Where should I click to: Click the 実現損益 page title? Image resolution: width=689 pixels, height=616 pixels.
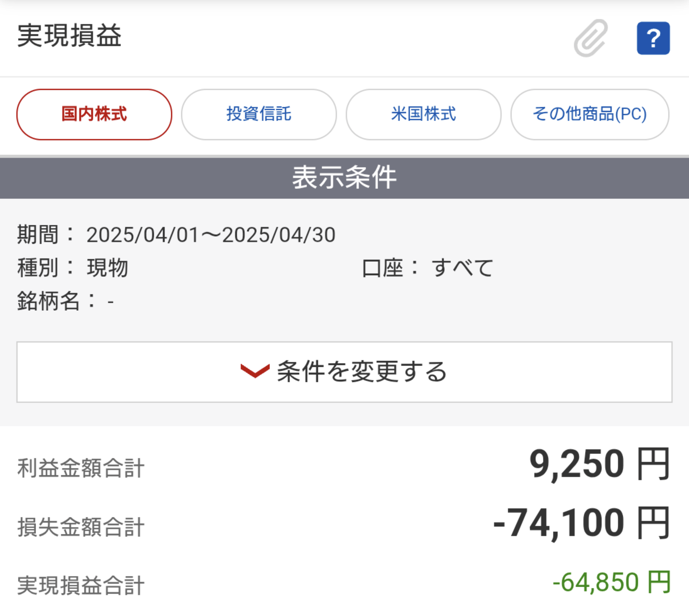[70, 36]
